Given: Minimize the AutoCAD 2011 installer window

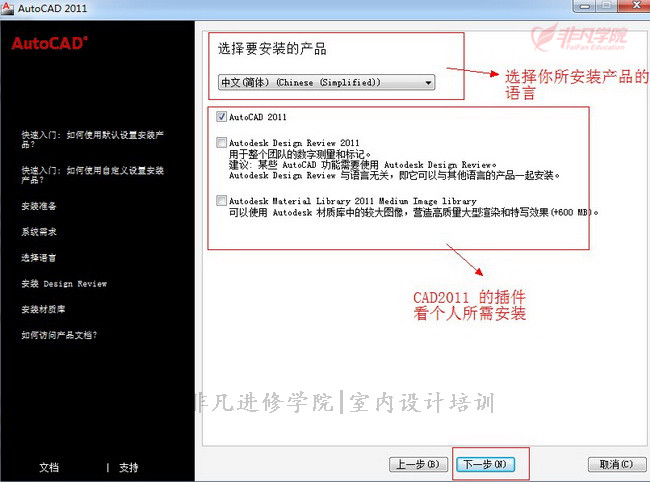Looking at the screenshot, I should coord(585,6).
